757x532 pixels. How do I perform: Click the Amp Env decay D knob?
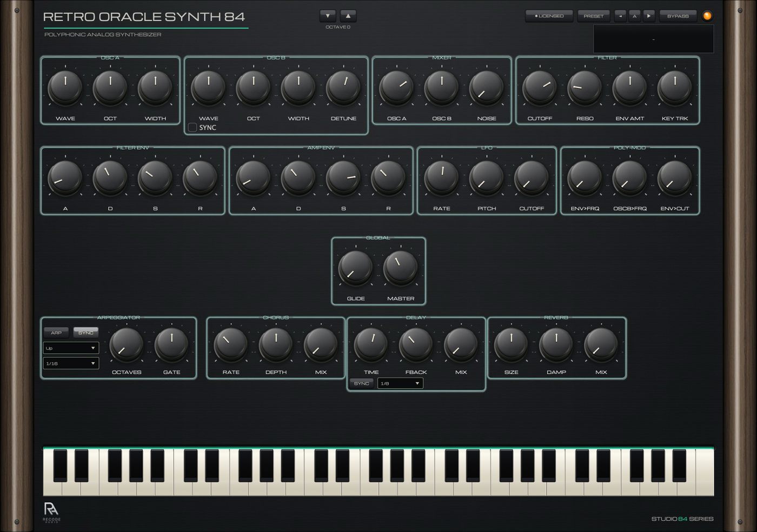tap(298, 177)
